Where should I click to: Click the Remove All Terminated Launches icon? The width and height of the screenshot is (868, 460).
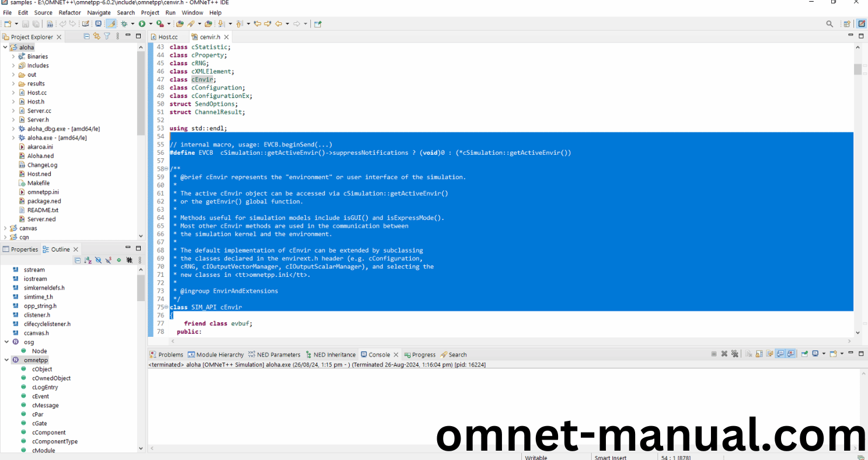[x=734, y=354]
